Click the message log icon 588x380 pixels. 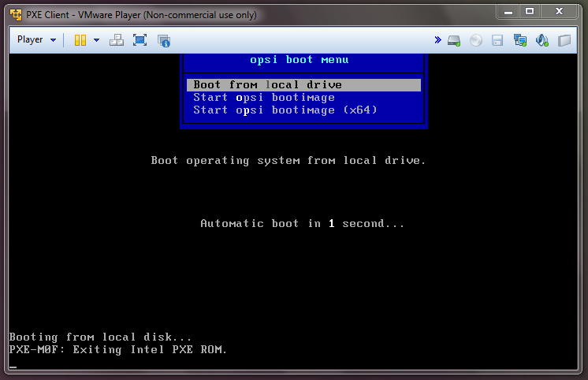tap(564, 40)
